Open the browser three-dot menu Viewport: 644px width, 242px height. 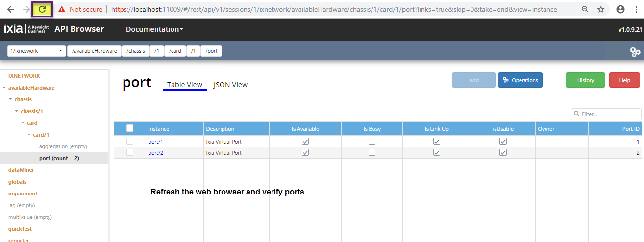point(636,9)
